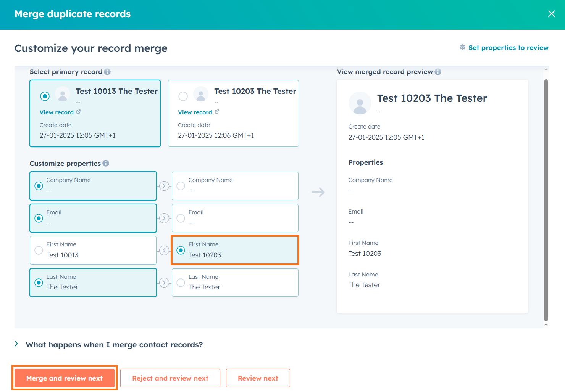Click the Merge and review next button
This screenshot has height=392, width=565.
64,378
